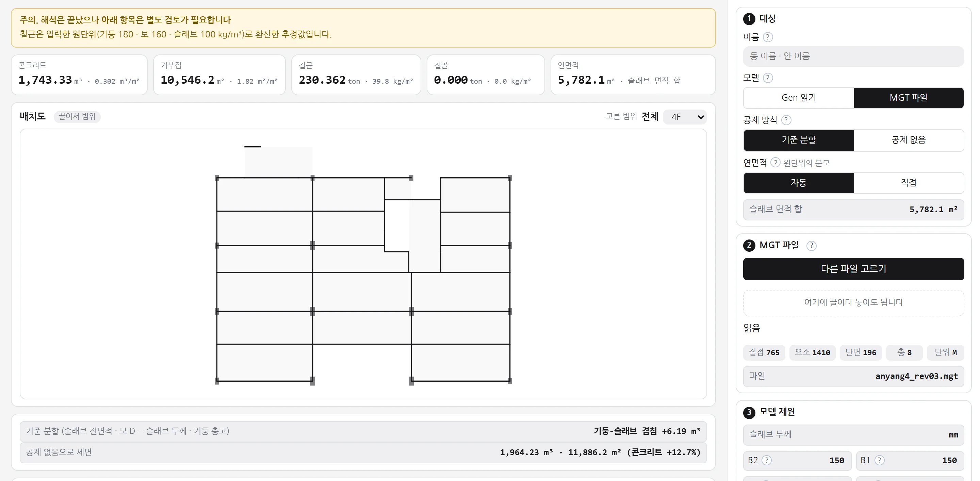Click the 전체 selected range text

coord(650,116)
